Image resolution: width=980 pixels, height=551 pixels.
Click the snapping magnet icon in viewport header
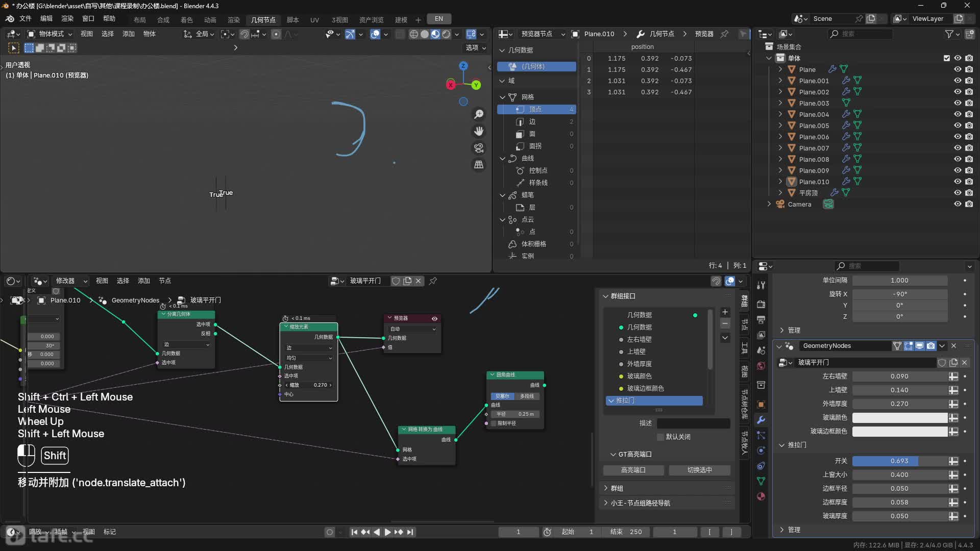click(244, 34)
